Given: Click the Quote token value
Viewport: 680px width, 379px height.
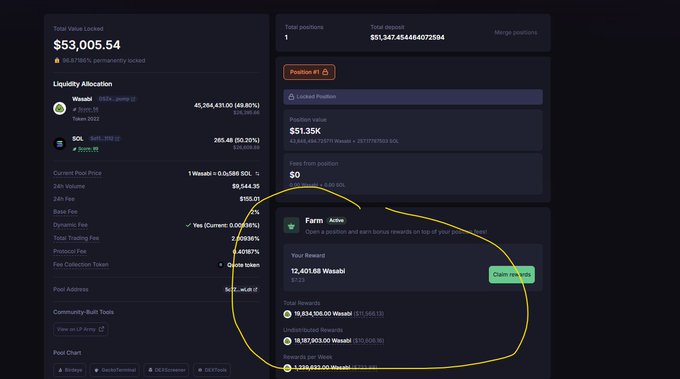Looking at the screenshot, I should click(x=243, y=265).
